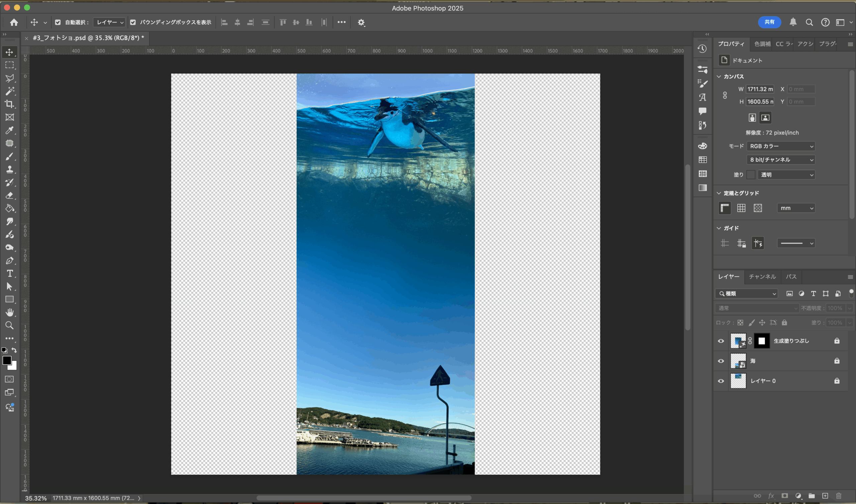
Task: Select the Clone Stamp tool
Action: pos(9,169)
